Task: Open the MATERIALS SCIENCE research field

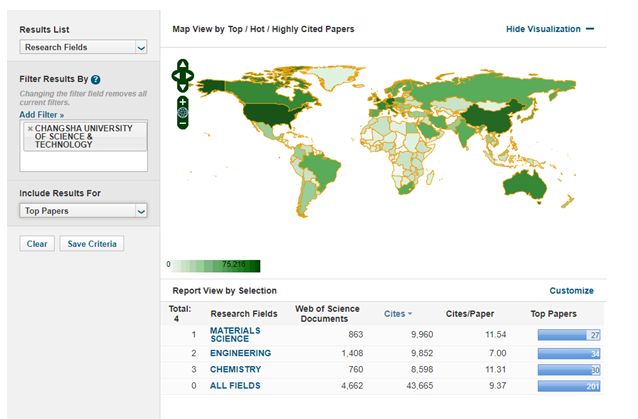Action: pyautogui.click(x=235, y=334)
